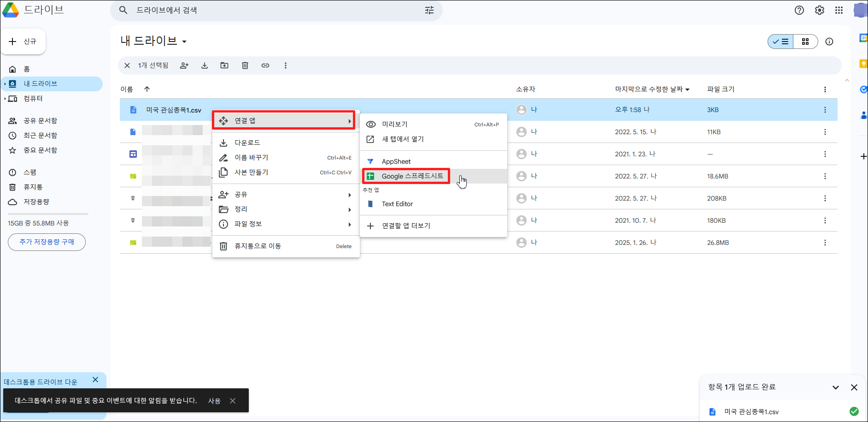The image size is (868, 422).
Task: Select 연결할 앱 더보기
Action: tap(433, 226)
